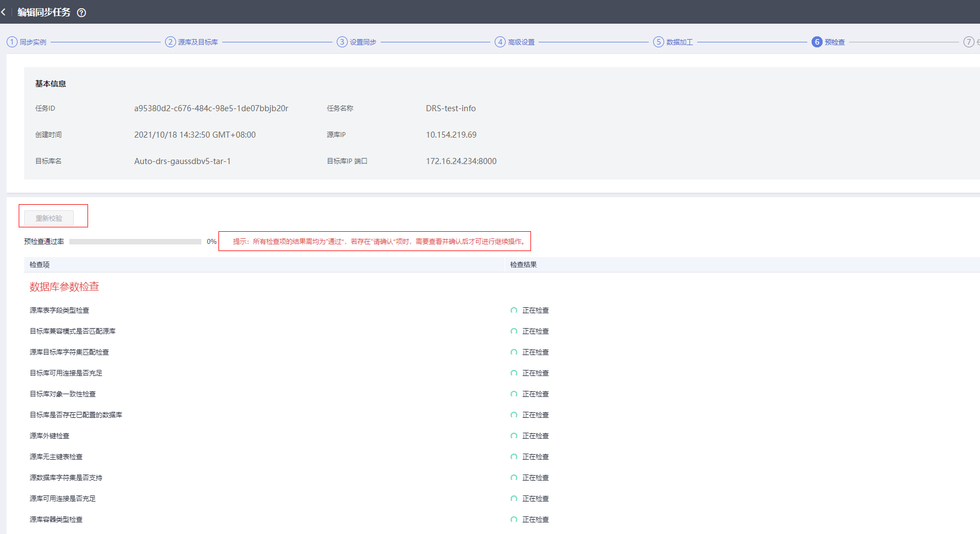Click the spinner icon beside 源库容器类型检查 result

pos(514,519)
